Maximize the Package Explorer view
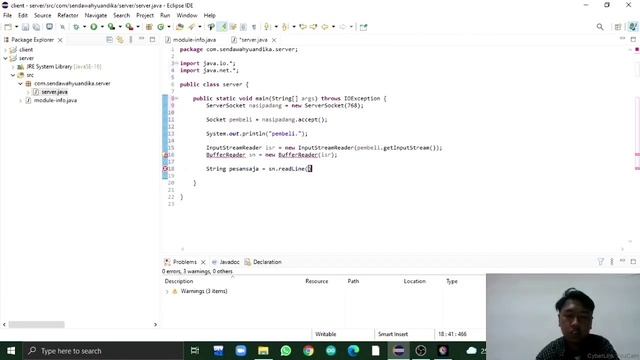The height and width of the screenshot is (360, 640). [152, 40]
